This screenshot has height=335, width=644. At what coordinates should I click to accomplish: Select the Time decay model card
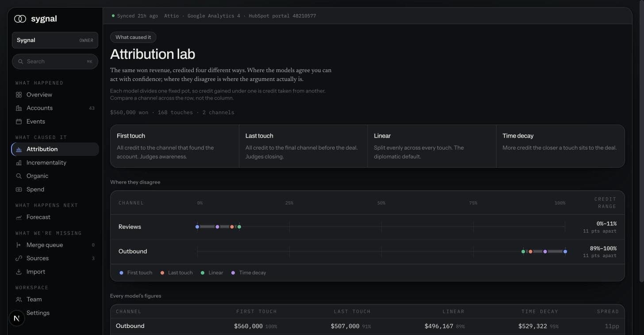pos(560,146)
